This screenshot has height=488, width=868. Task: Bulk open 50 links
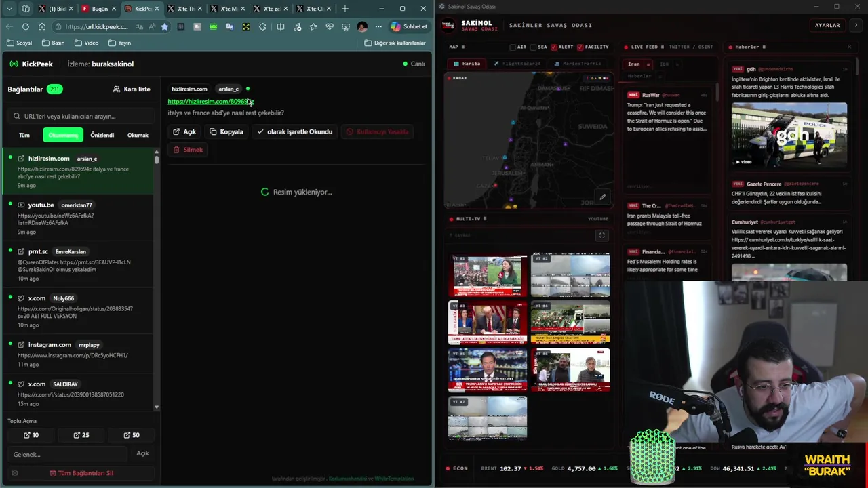(132, 435)
